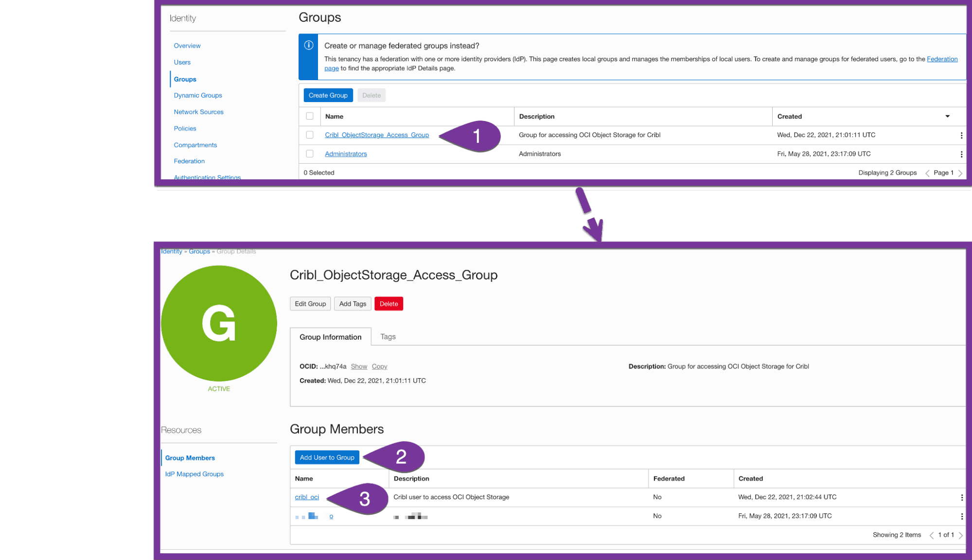Go to next page of group members
The image size is (972, 560).
[x=960, y=535]
